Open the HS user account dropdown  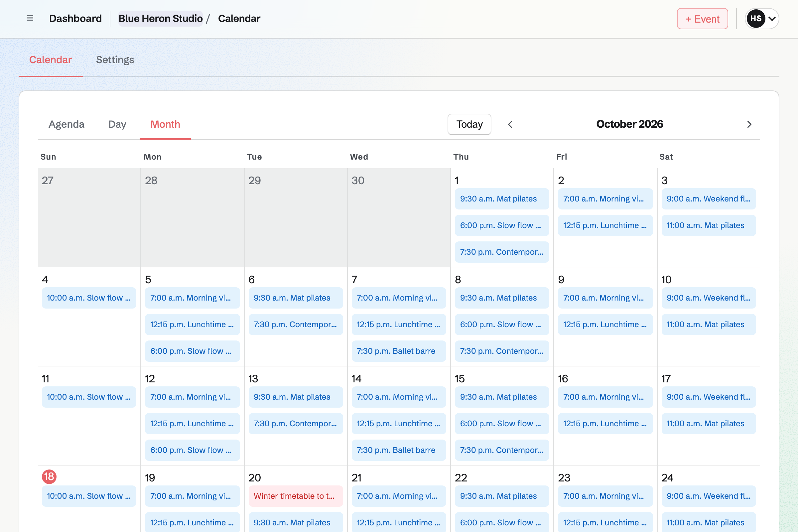762,19
